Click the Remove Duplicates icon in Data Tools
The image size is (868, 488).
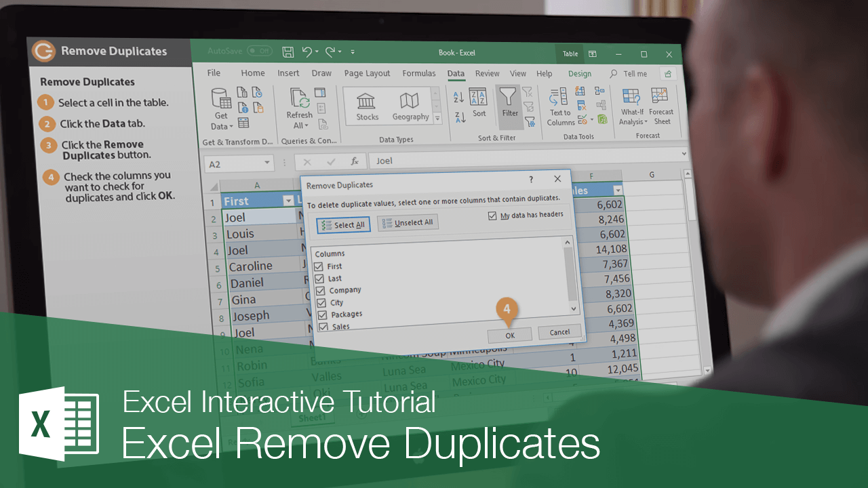[580, 105]
